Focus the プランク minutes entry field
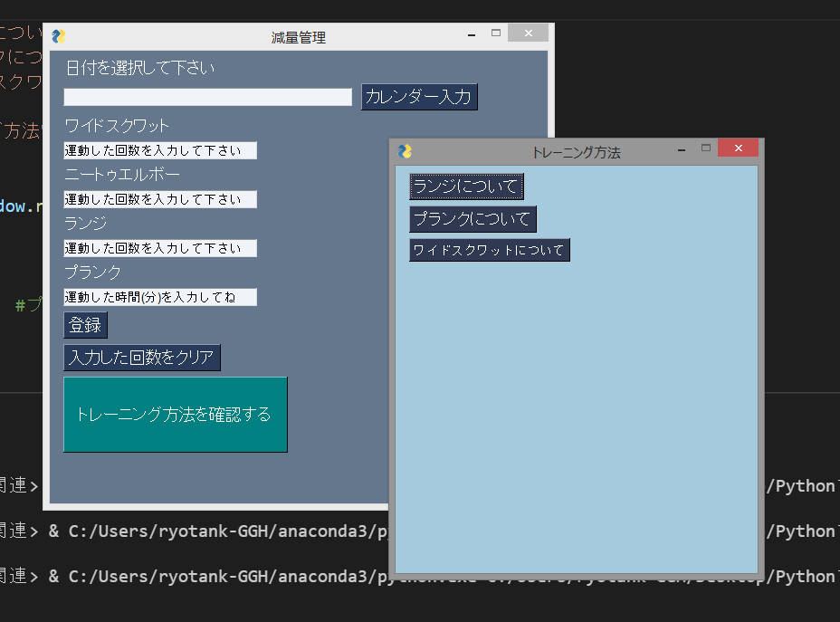Viewport: 840px width, 622px height. tap(159, 297)
